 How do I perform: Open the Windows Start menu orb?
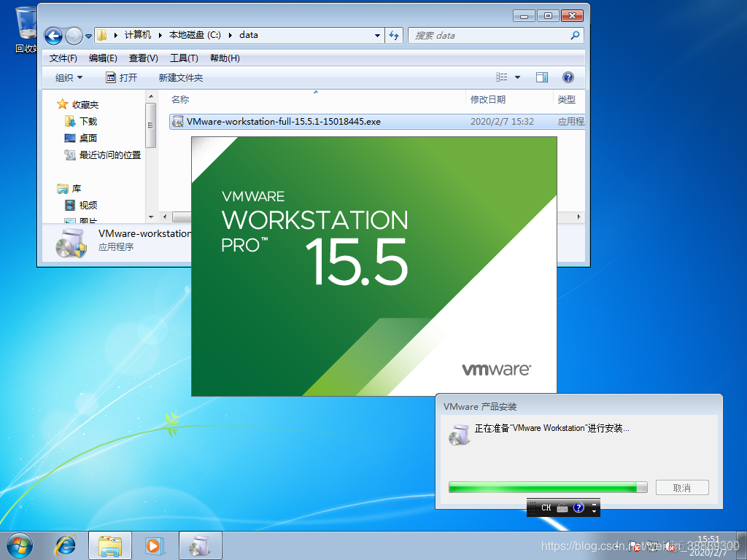[x=20, y=545]
